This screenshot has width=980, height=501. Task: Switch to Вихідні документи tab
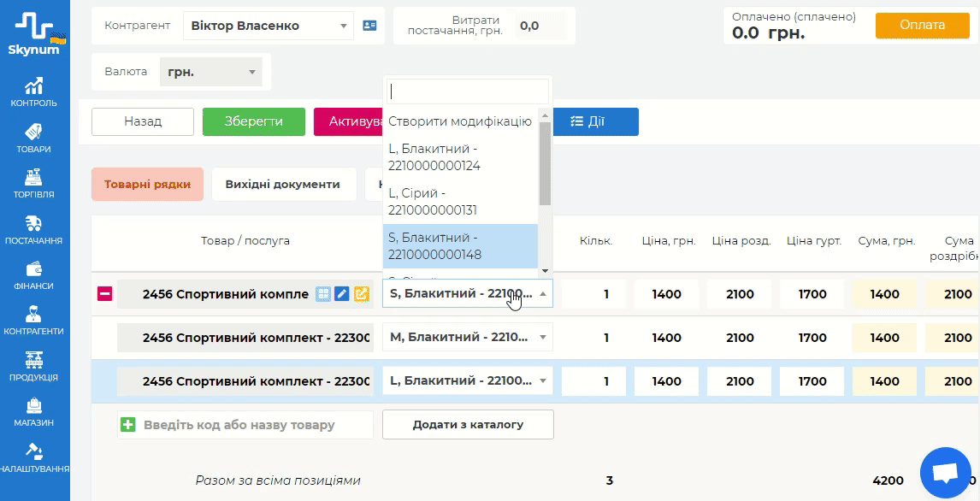coord(282,184)
